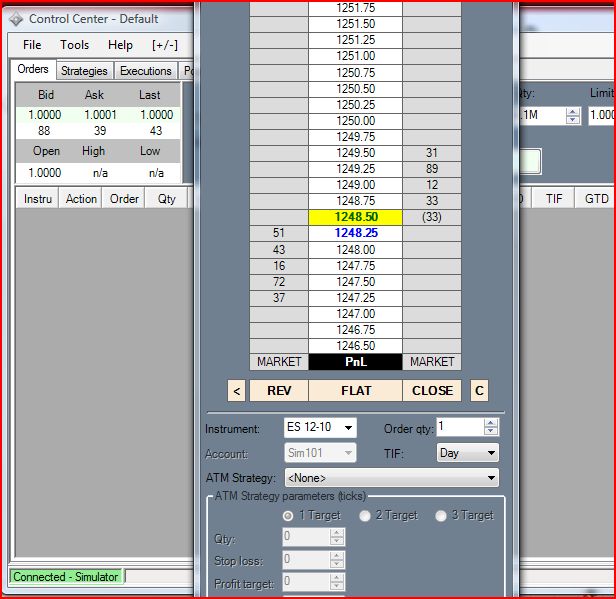Click the FLAT button
Screen dimensions: 616x599
pyautogui.click(x=356, y=390)
